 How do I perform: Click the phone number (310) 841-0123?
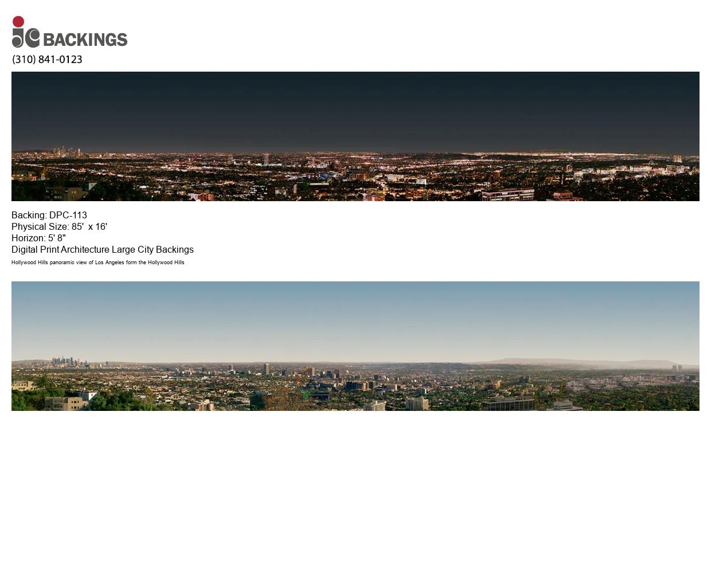pyautogui.click(x=47, y=60)
